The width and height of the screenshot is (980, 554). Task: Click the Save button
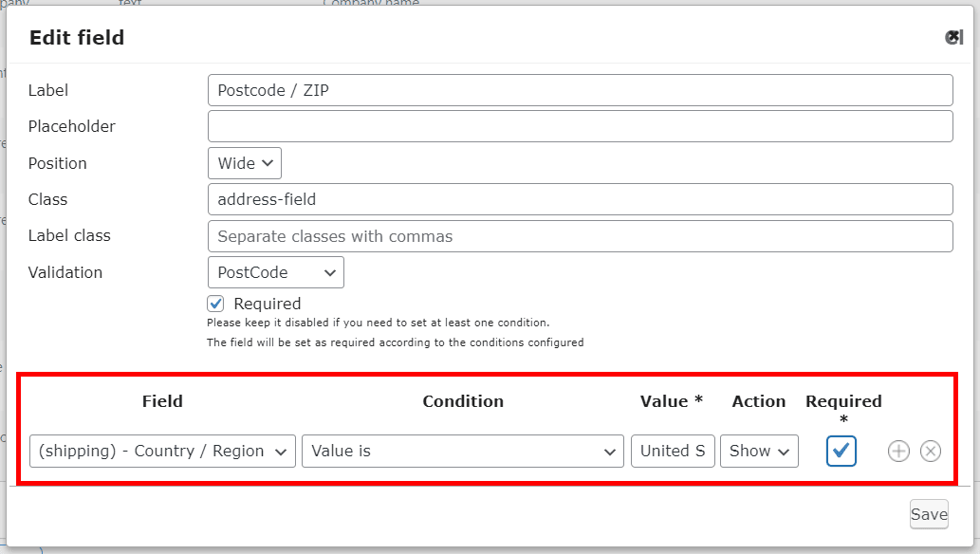click(x=929, y=514)
